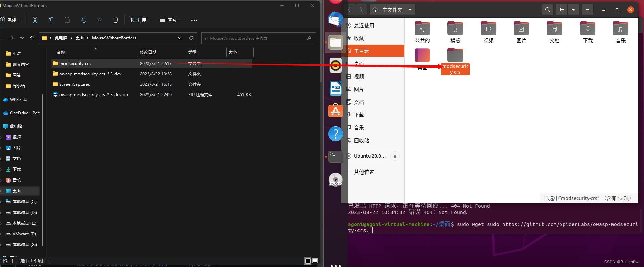This screenshot has width=644, height=267.
Task: Click the MouseWithoutBorders search field
Action: coord(259,38)
